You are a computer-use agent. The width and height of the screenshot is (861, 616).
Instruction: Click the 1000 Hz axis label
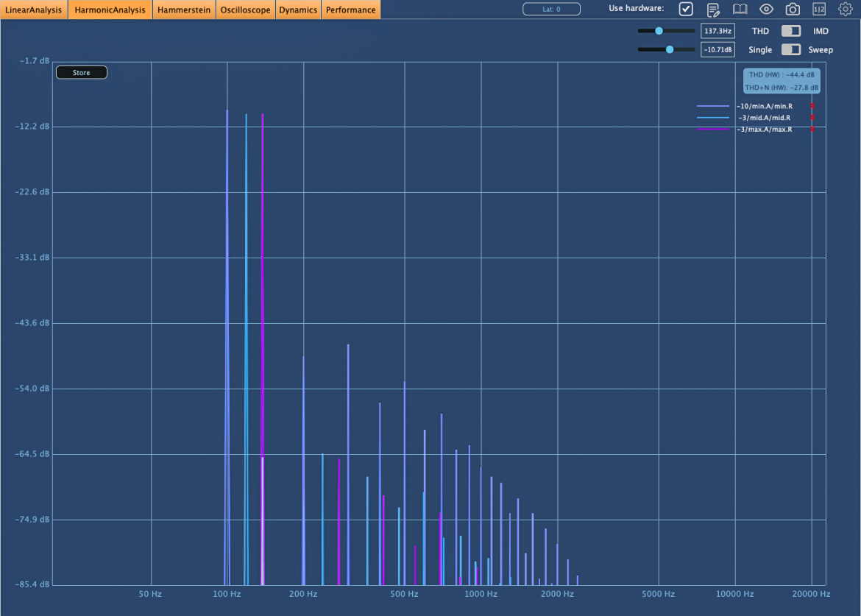pos(481,594)
